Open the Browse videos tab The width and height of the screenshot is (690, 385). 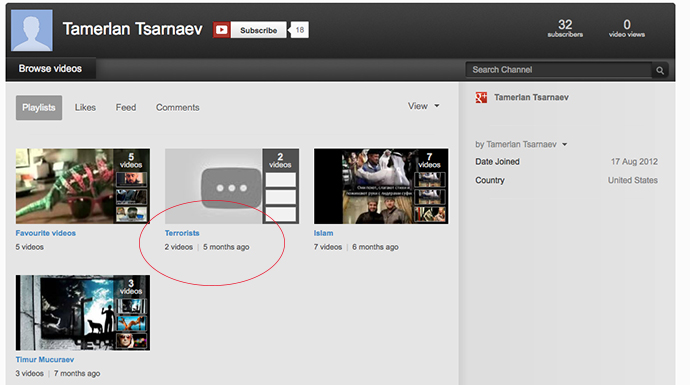50,69
